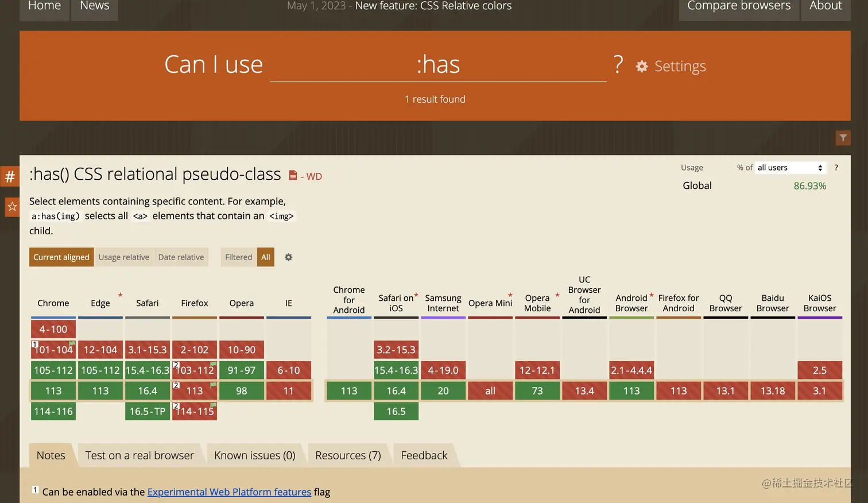Image resolution: width=868 pixels, height=503 pixels.
Task: Select Chrome 114-116 version cell
Action: (x=53, y=411)
